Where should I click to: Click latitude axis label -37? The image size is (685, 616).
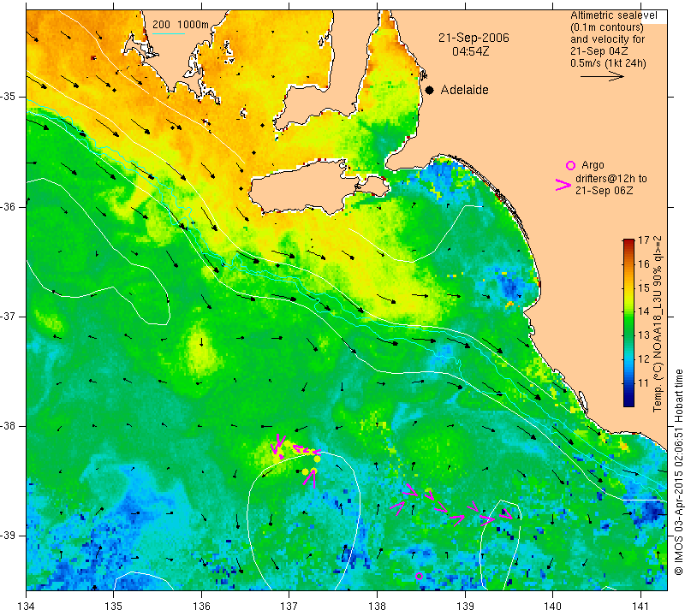click(x=9, y=316)
